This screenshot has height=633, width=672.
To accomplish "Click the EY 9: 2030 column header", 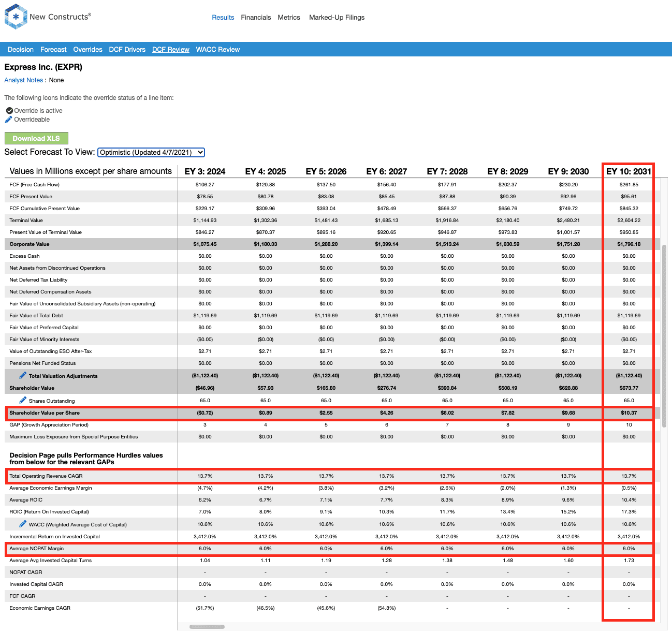I will pyautogui.click(x=568, y=171).
